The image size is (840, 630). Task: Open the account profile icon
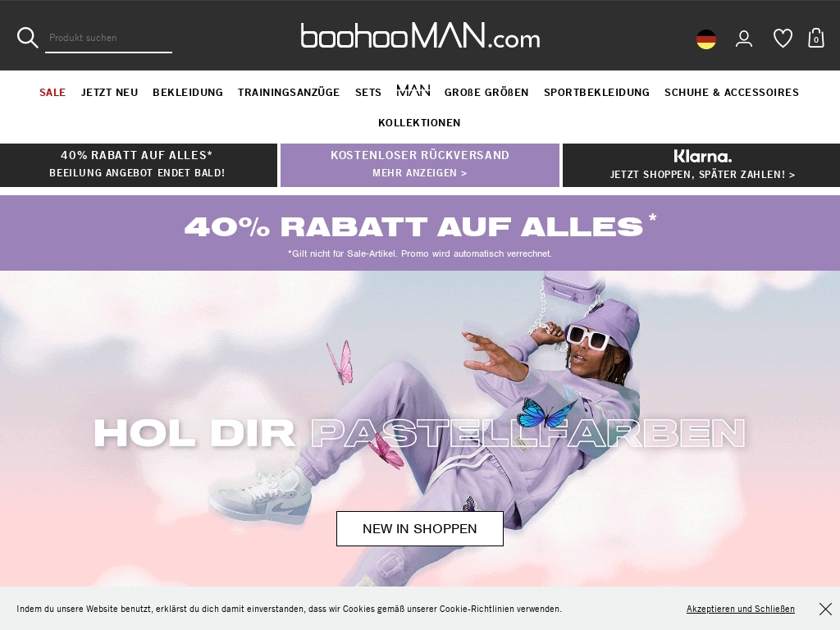[x=743, y=39]
